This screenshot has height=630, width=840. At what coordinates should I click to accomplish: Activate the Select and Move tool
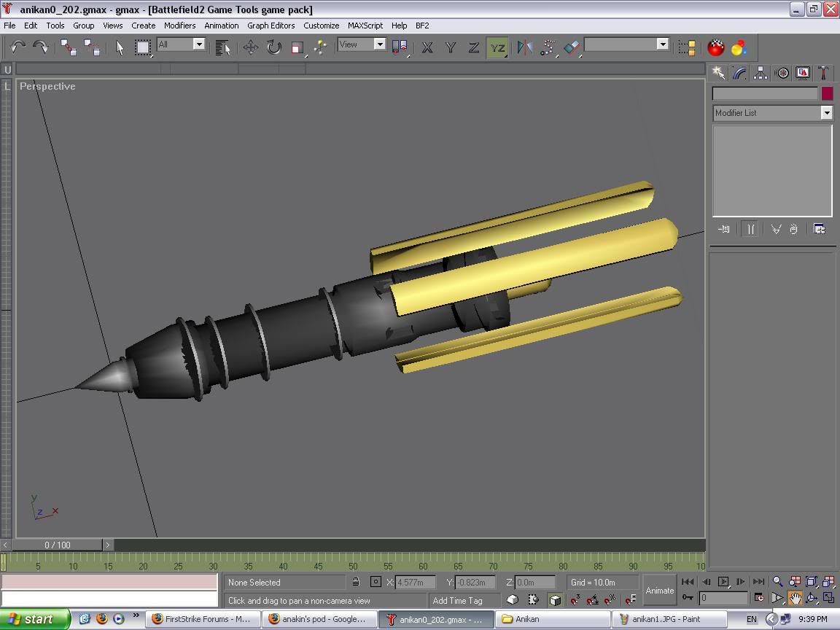click(x=250, y=47)
